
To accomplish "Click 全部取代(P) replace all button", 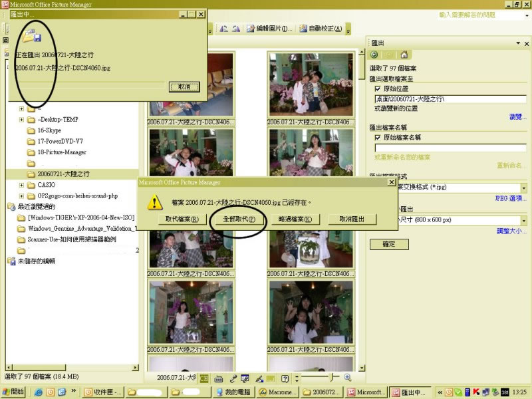I will 239,219.
